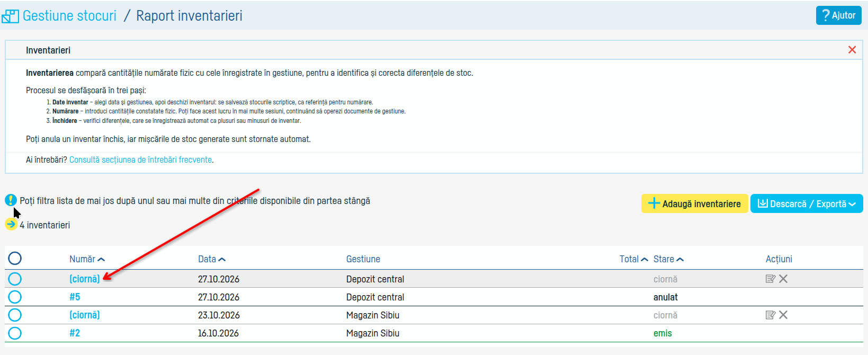Screen dimensions: 868x355
Task: Delete the Depozit central draft inventory
Action: 783,279
